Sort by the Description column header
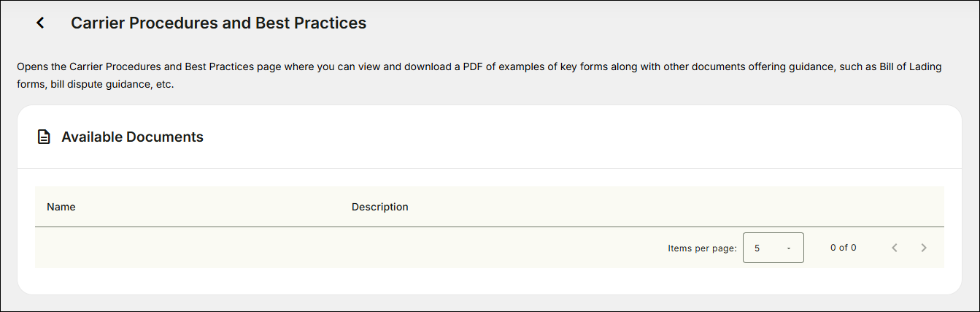The width and height of the screenshot is (980, 312). tap(380, 207)
